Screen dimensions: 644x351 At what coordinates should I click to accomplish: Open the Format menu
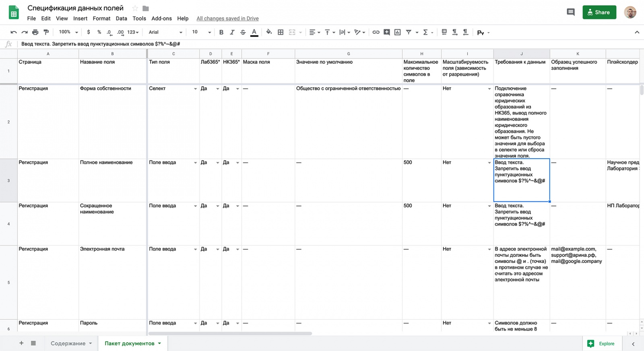101,19
